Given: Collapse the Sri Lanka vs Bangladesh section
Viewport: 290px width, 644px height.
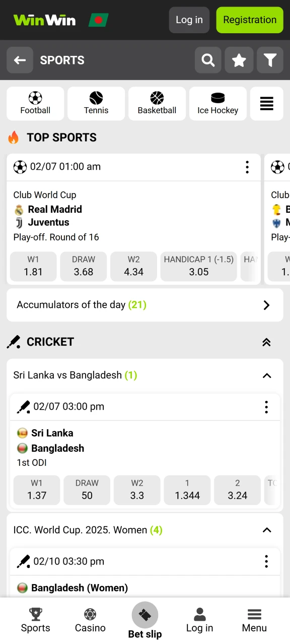Looking at the screenshot, I should tap(266, 375).
